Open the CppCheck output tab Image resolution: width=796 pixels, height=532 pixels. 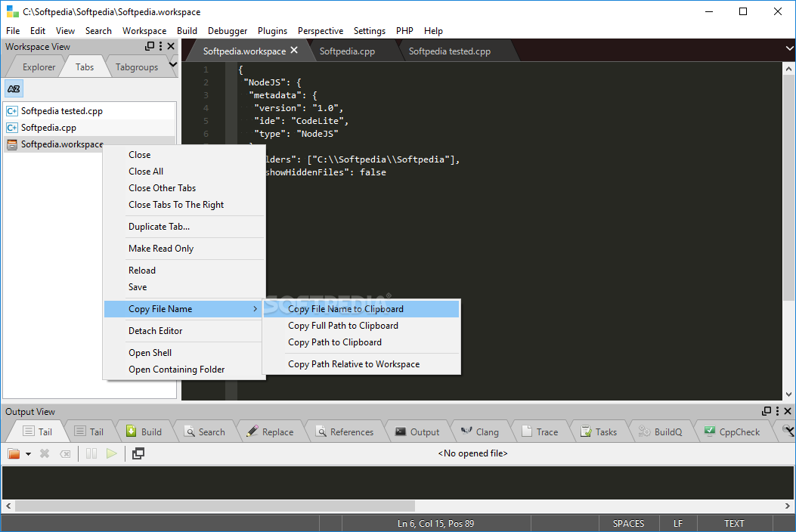click(732, 432)
